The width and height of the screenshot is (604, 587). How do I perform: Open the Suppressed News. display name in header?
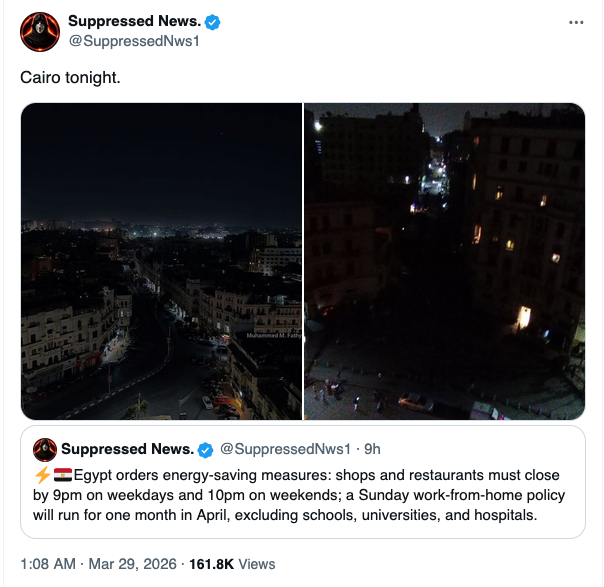134,21
